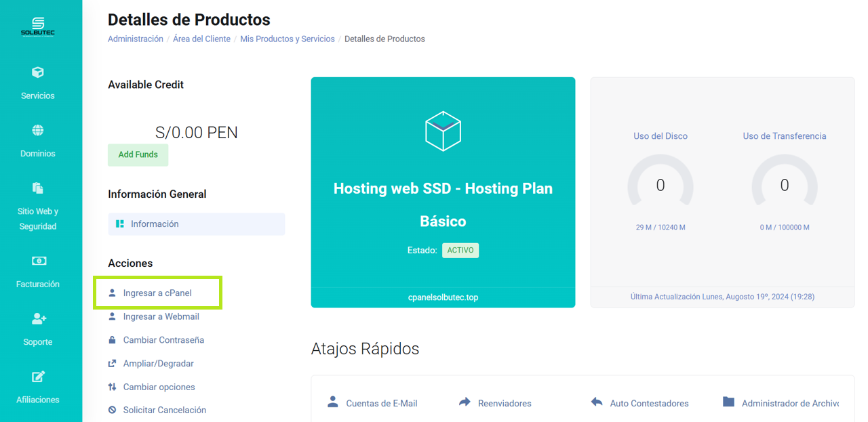Viewport: 868px width, 422px height.
Task: Click the Cuentas de E-Mail icon
Action: [332, 402]
